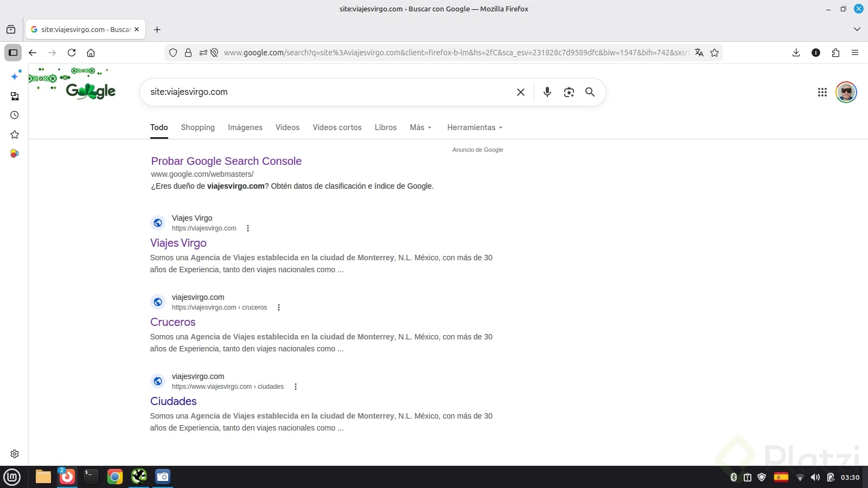Switch to the Vídeos results tab
Viewport: 868px width, 488px height.
click(288, 127)
